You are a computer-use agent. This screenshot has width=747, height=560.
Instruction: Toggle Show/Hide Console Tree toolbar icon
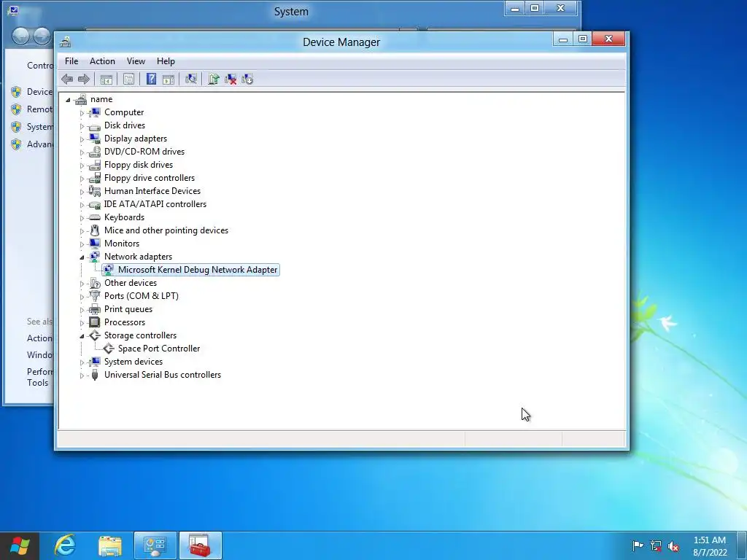tap(107, 79)
